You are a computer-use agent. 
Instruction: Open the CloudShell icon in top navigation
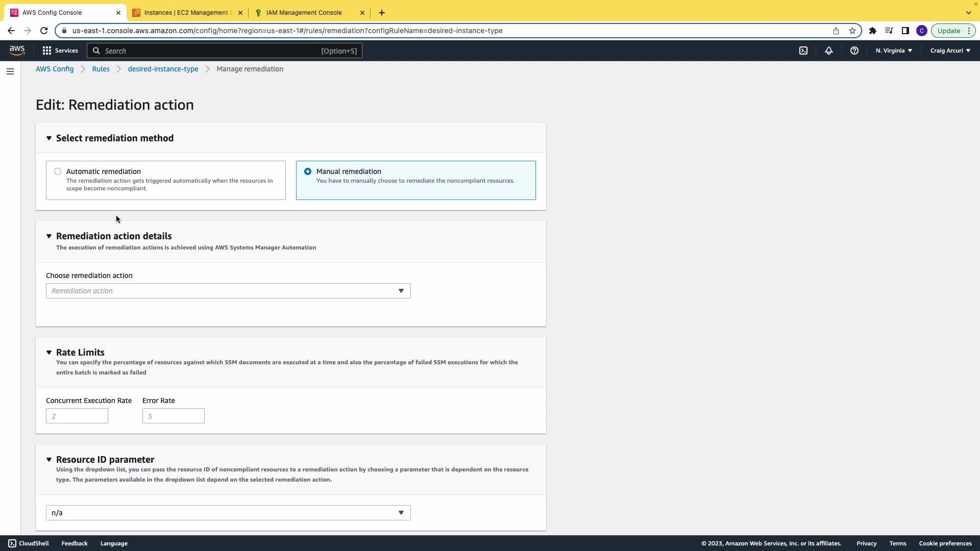pyautogui.click(x=803, y=51)
